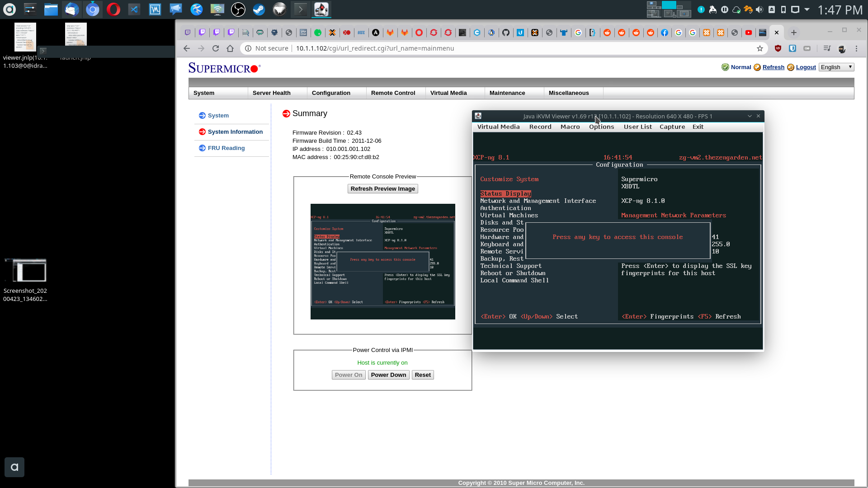Click the iKVM Viewer window menu chevron

click(750, 116)
